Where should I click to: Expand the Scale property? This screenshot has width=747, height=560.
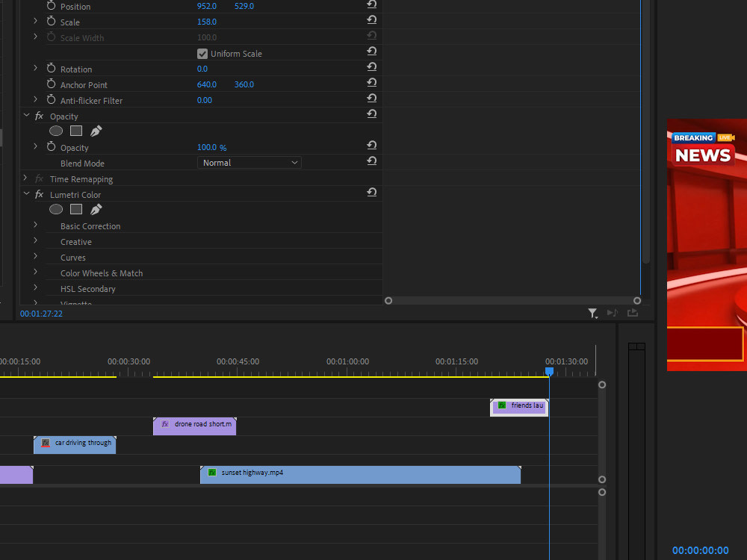[x=35, y=21]
